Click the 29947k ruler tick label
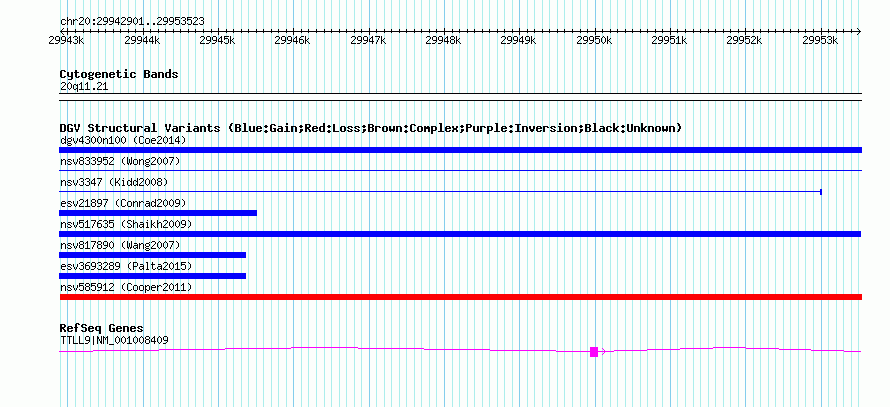Image resolution: width=890 pixels, height=407 pixels. tap(368, 40)
